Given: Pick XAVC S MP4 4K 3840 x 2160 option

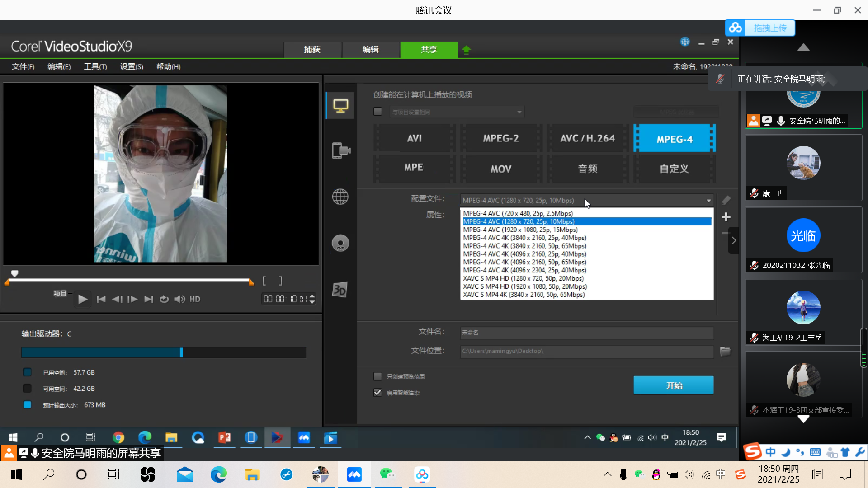Looking at the screenshot, I should [524, 295].
